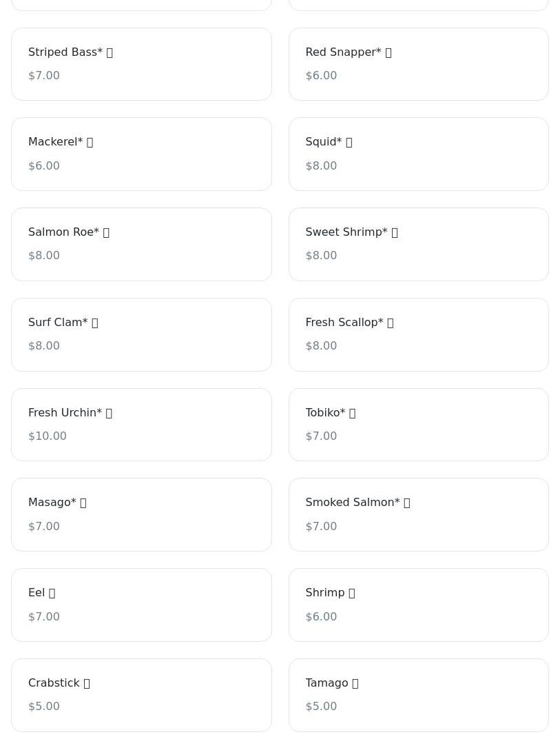Open the Crabstick item
The width and height of the screenshot is (560, 748).
tap(141, 695)
